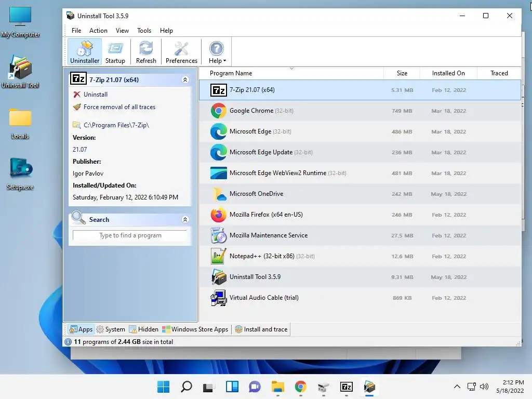Select the Locals folder on desktop
532x399 pixels.
[x=20, y=124]
